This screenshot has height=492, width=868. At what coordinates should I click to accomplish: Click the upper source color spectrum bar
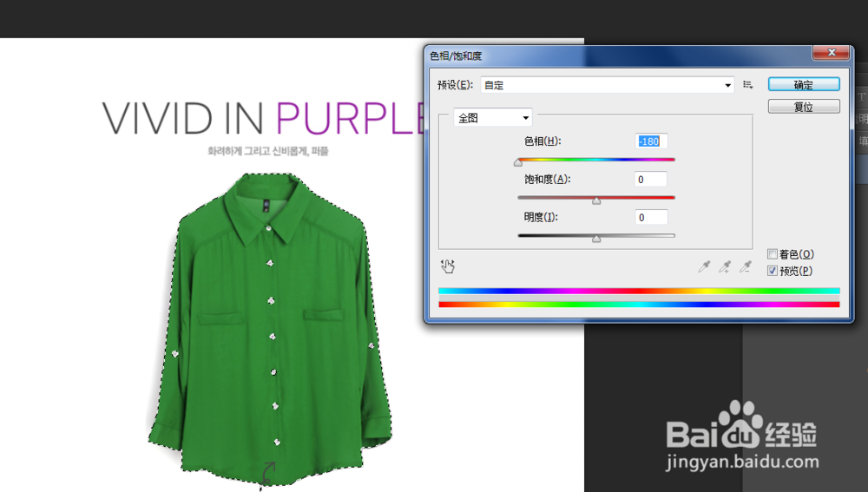point(639,291)
